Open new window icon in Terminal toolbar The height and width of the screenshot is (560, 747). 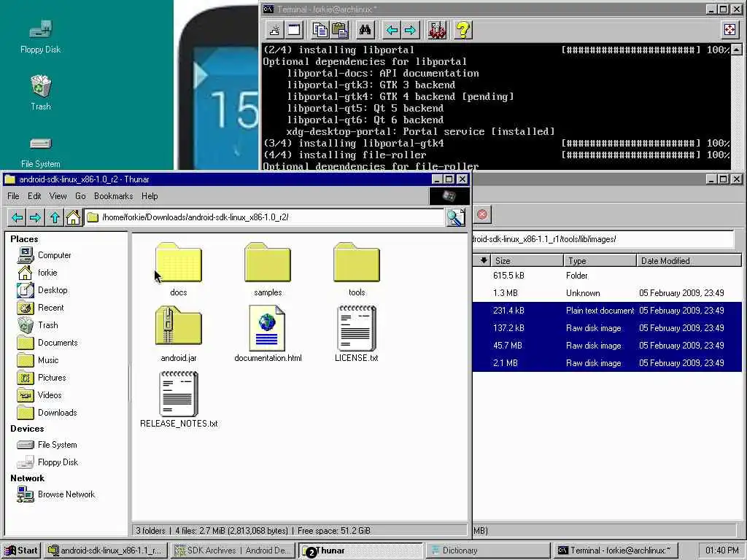pyautogui.click(x=295, y=30)
